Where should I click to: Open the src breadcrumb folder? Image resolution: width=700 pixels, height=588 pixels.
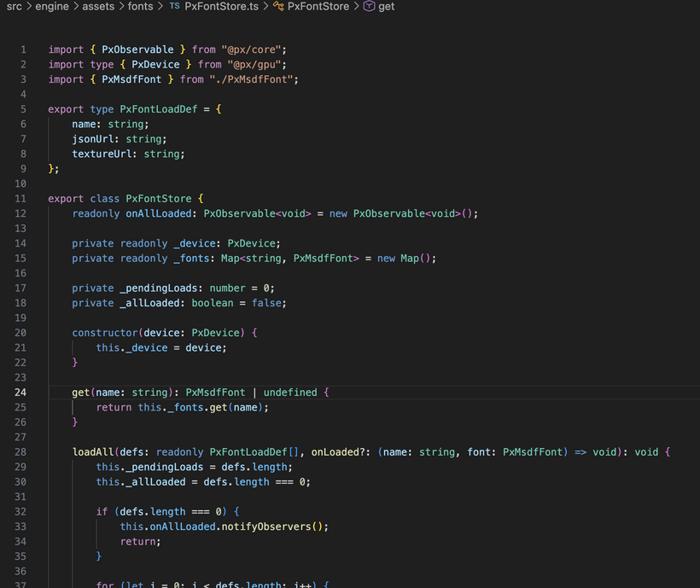click(14, 6)
